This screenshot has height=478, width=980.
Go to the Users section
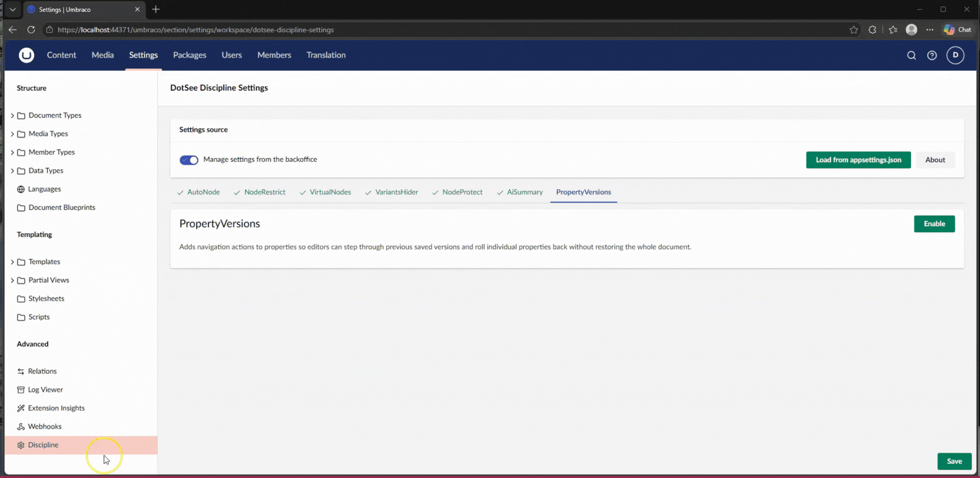(x=232, y=55)
